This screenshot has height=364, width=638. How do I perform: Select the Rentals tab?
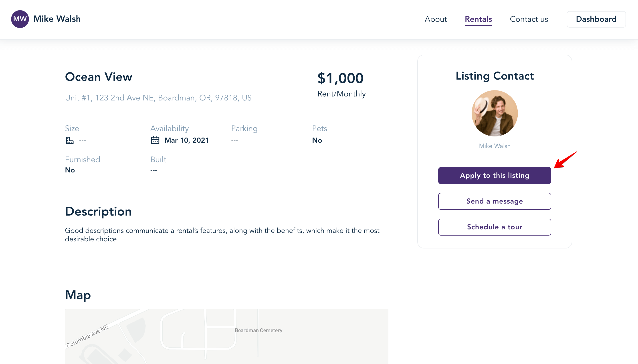click(478, 19)
